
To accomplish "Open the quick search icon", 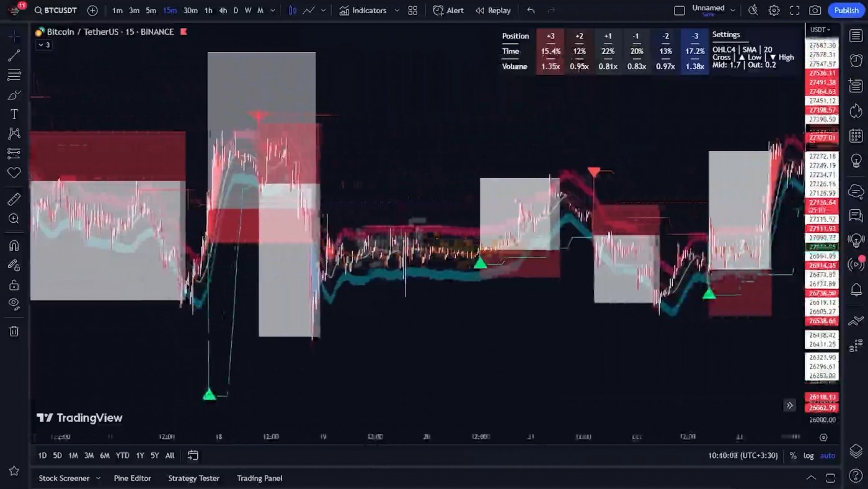I will tap(753, 11).
